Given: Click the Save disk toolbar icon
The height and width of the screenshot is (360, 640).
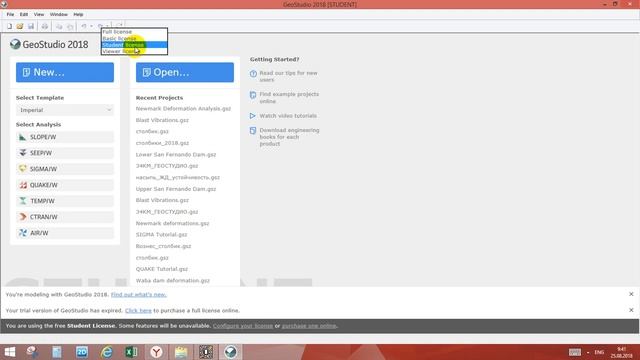Looking at the screenshot, I should click(x=31, y=26).
